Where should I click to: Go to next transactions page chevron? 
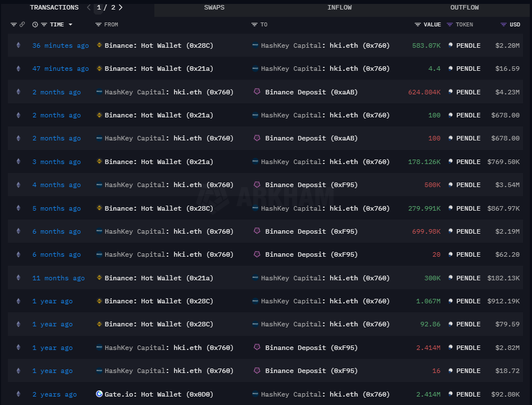pyautogui.click(x=121, y=7)
